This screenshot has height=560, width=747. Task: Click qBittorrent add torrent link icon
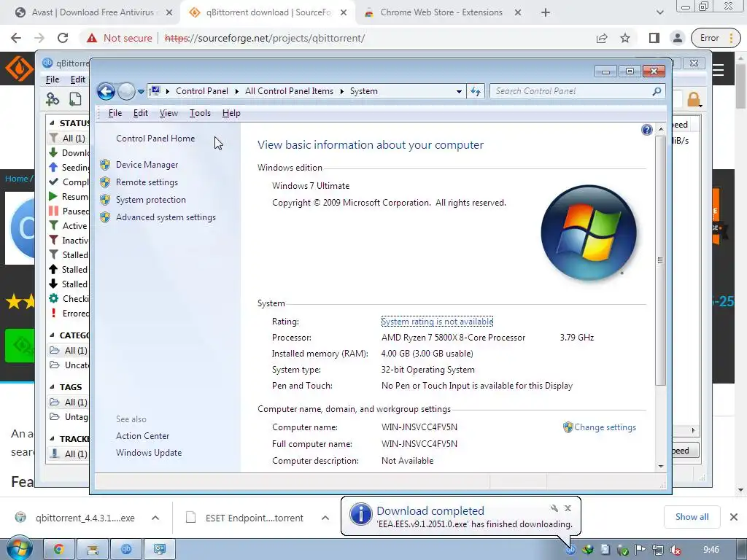tap(53, 99)
